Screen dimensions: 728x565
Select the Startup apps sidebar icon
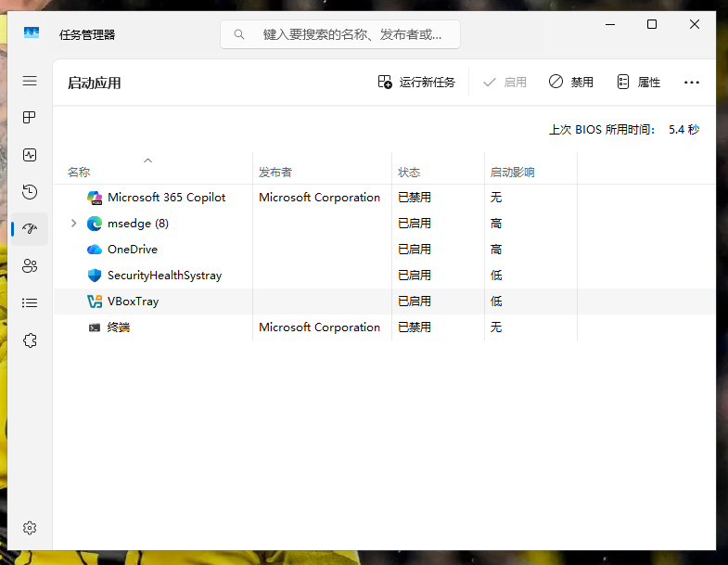tap(30, 228)
